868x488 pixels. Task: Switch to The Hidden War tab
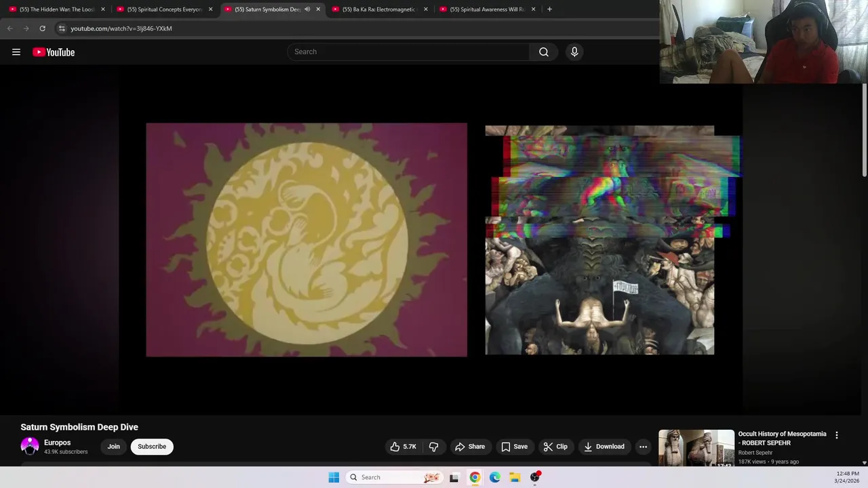(x=58, y=9)
